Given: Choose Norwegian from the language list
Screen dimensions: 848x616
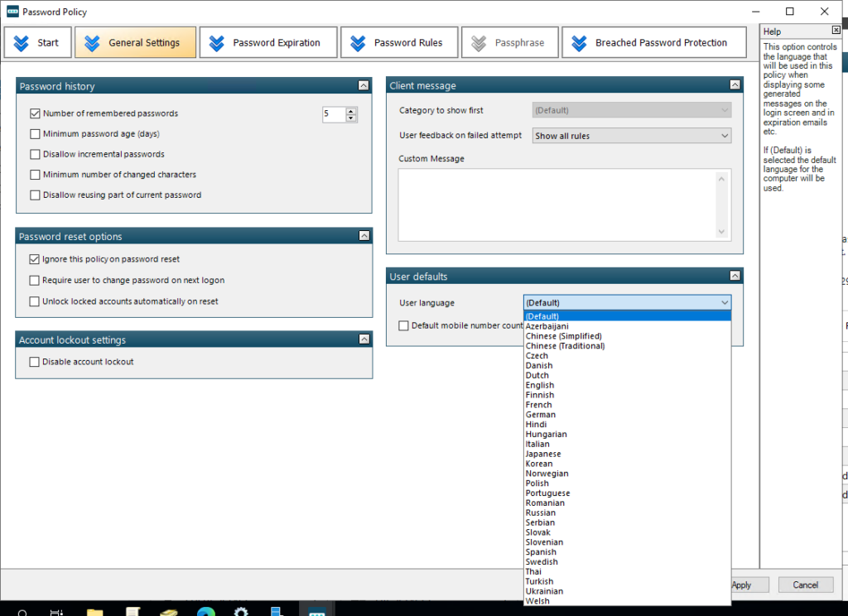Looking at the screenshot, I should coord(628,474).
